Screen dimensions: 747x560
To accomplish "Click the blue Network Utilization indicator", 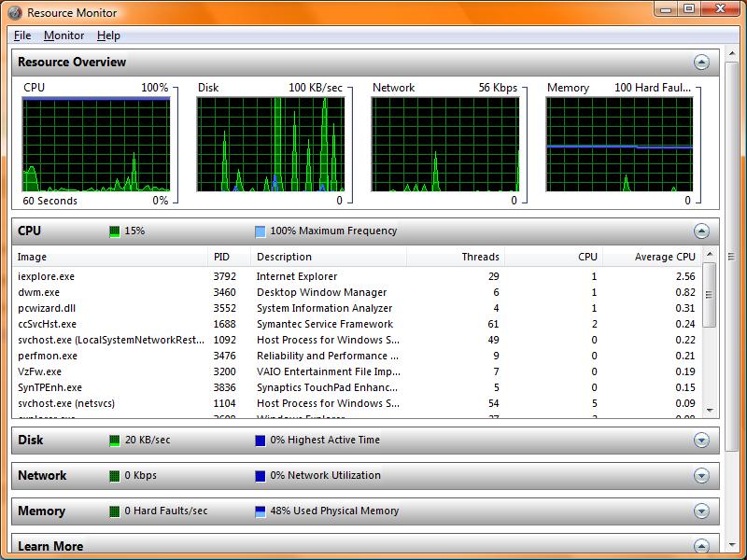I will (x=261, y=476).
